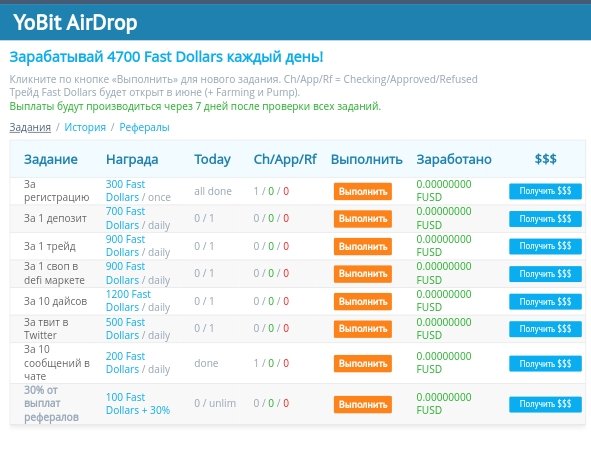The height and width of the screenshot is (475, 591).
Task: Click the 1200 Fast Dollars reward link
Action: 128,301
